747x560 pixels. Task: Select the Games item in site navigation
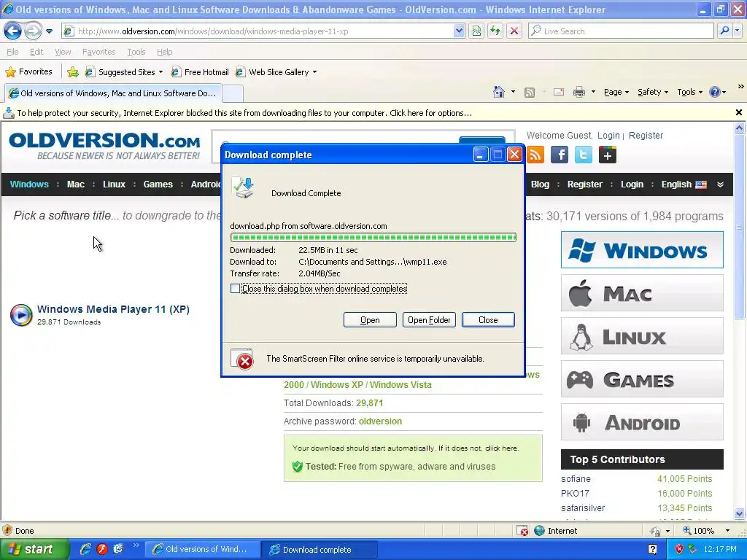coord(158,184)
